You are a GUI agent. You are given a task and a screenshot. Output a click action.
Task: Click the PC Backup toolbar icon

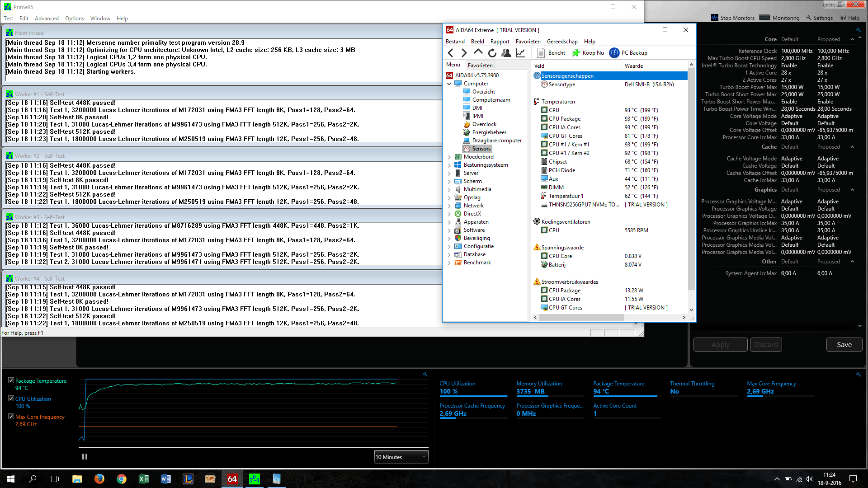(614, 53)
